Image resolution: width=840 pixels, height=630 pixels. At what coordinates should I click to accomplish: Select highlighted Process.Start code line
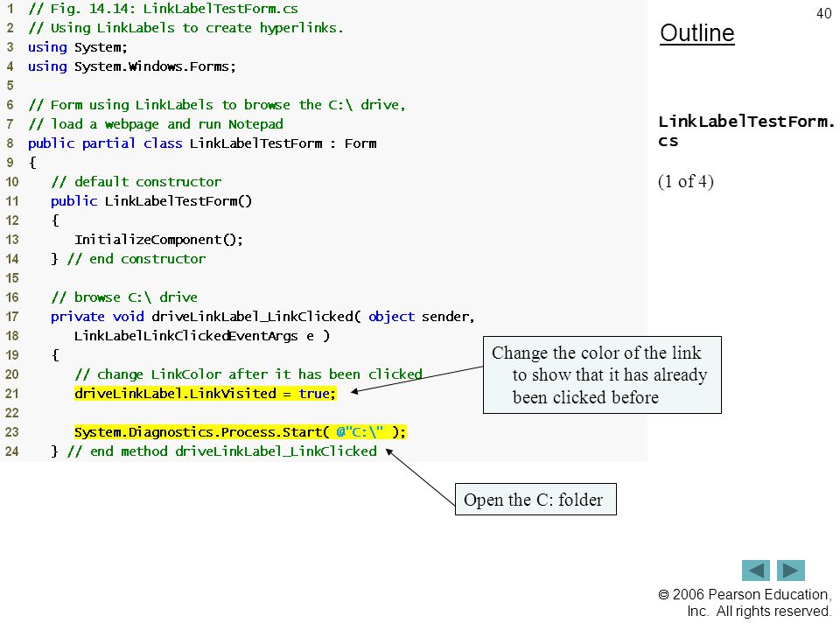click(240, 432)
